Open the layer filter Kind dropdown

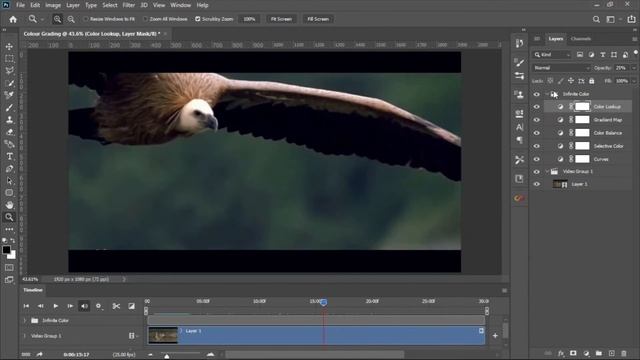pyautogui.click(x=552, y=55)
